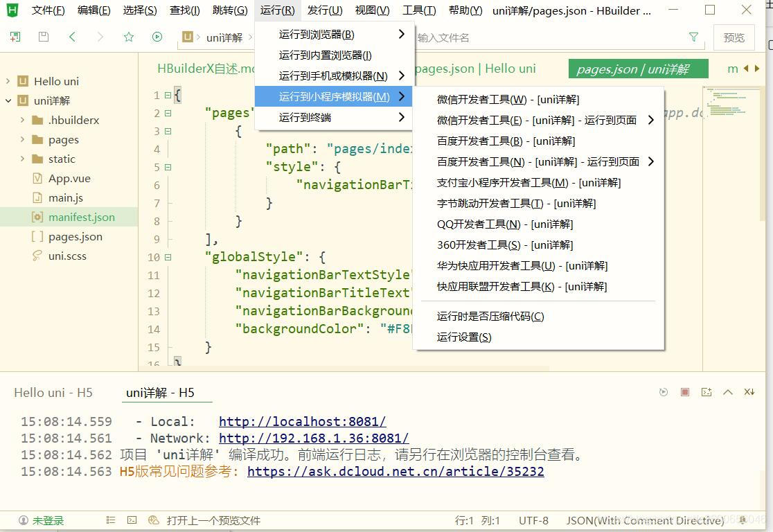Image resolution: width=773 pixels, height=532 pixels.
Task: Stop the run with the red square
Action: pos(685,392)
